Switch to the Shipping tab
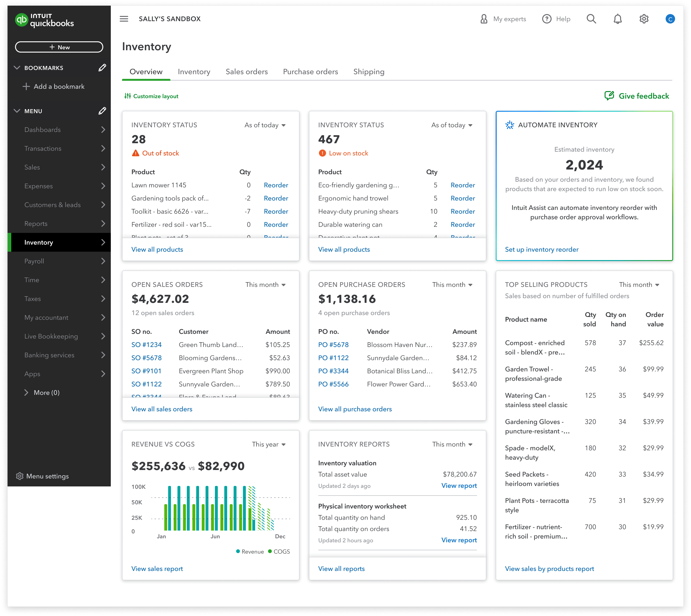Screen dimensions: 691x616 (369, 72)
